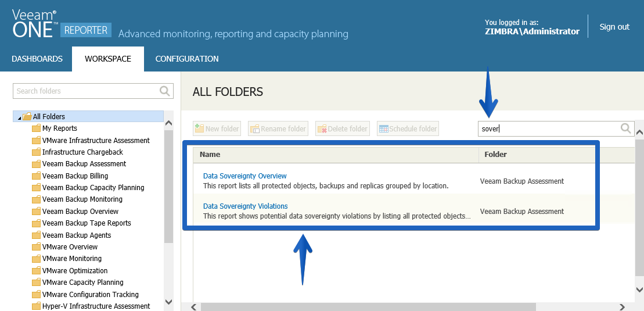Open the Data Sovereignty Violations report

tap(245, 206)
